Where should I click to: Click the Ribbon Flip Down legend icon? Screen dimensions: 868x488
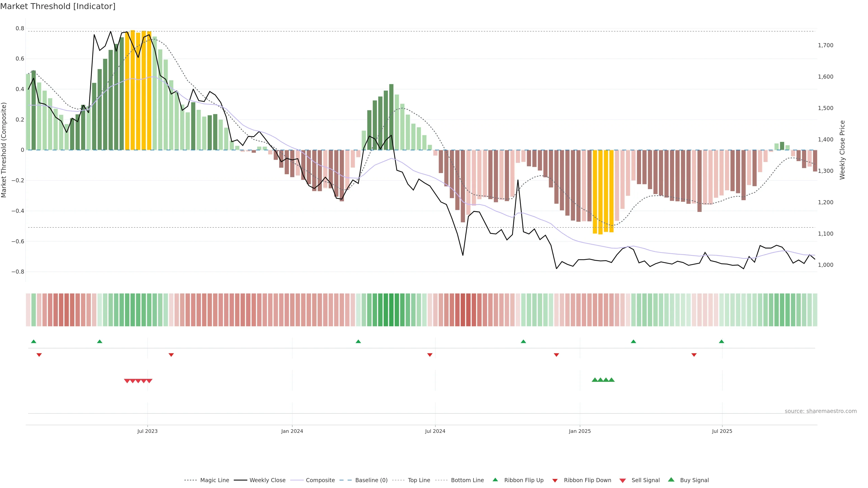click(555, 480)
